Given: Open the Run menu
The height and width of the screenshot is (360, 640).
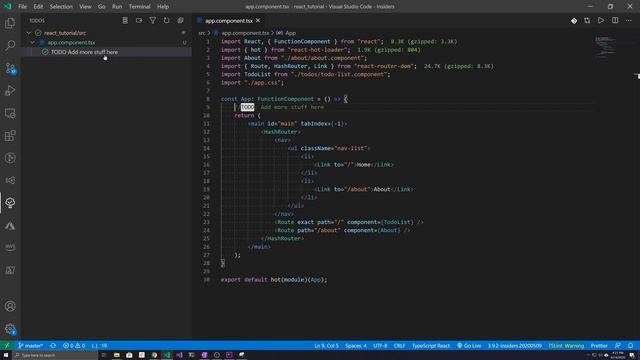Looking at the screenshot, I should tap(117, 7).
